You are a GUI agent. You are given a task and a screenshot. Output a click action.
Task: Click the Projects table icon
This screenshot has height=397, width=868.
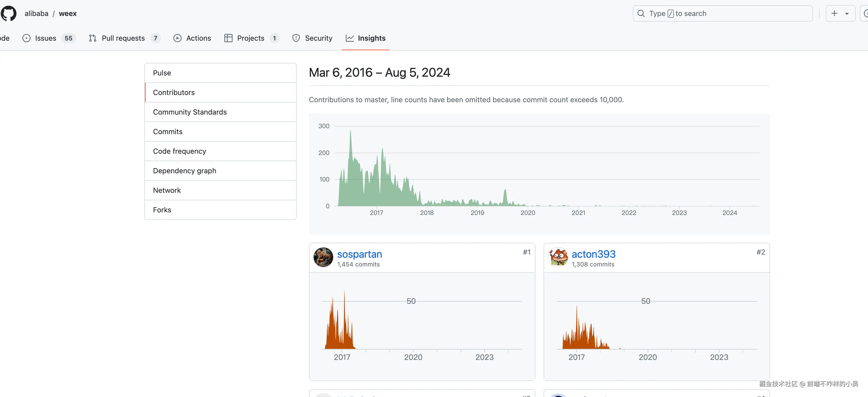pos(228,38)
